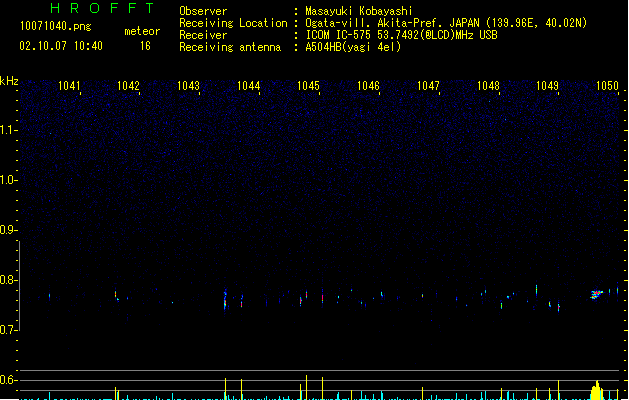This screenshot has height=400, width=629.
Task: Click the 1045 time marker
Action: pos(308,86)
